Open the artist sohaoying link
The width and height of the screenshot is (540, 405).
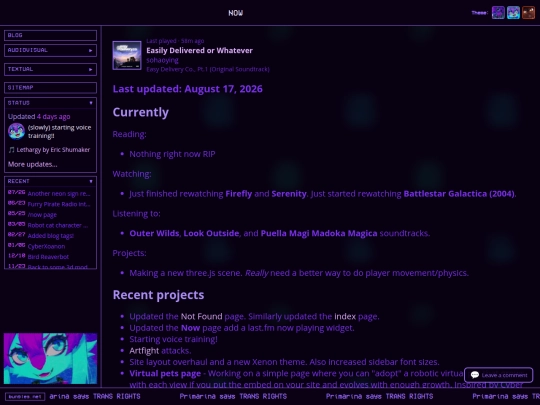(162, 60)
